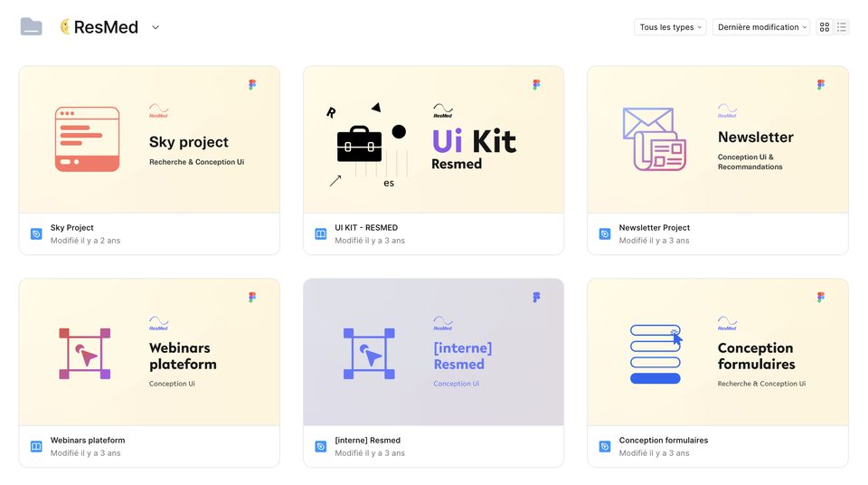Click the Figma logo on Sky project card
Viewport: 868px width, 485px height.
point(252,84)
